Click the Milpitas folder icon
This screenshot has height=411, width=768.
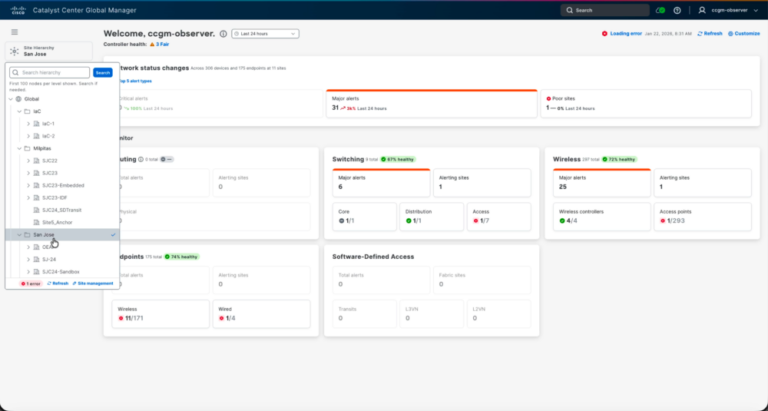pyautogui.click(x=27, y=148)
